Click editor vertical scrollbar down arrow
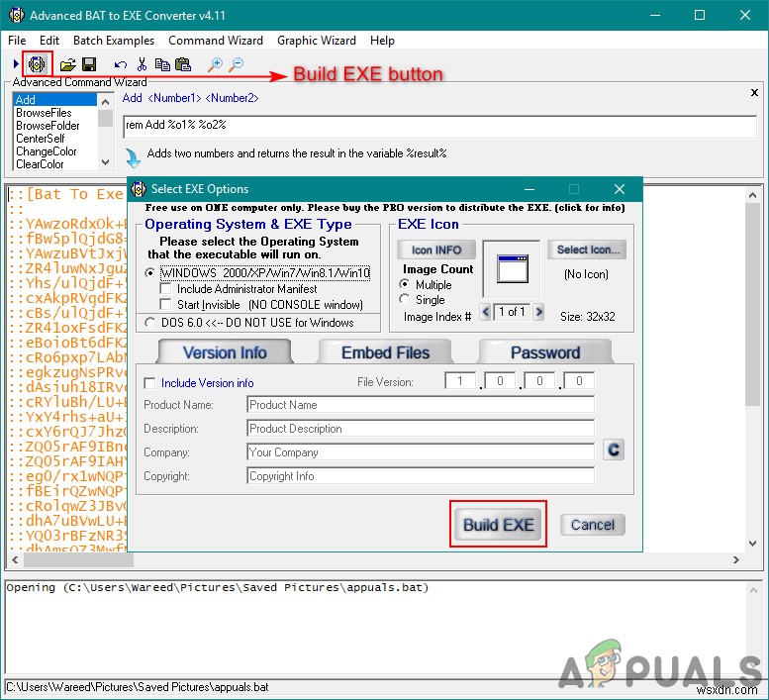 coord(752,543)
